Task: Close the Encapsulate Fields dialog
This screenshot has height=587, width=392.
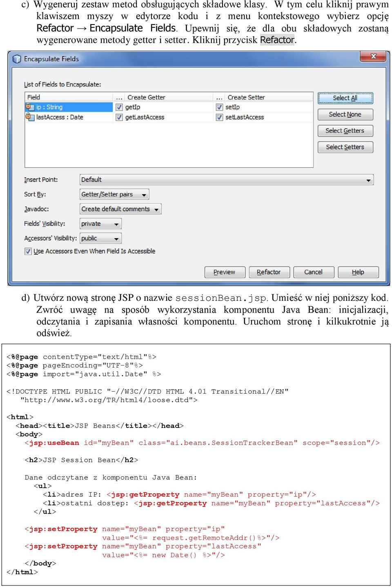Action: (x=373, y=56)
